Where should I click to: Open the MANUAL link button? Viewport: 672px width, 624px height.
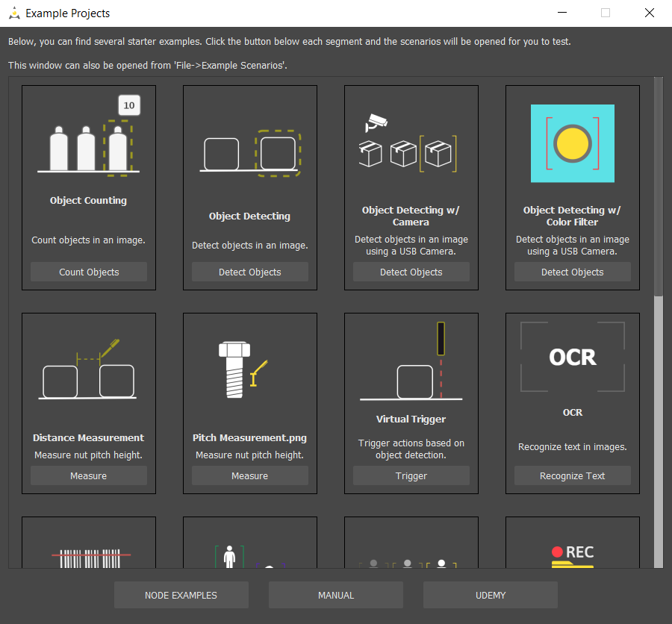[x=335, y=595]
